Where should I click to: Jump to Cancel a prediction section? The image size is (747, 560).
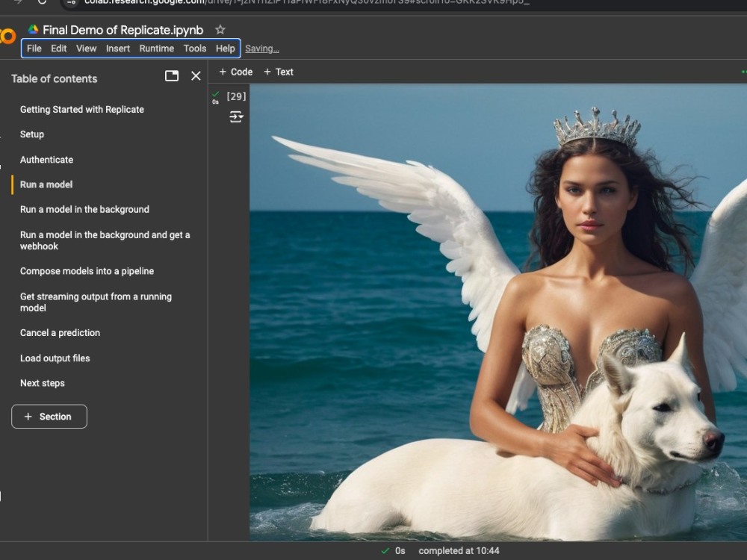pyautogui.click(x=60, y=333)
